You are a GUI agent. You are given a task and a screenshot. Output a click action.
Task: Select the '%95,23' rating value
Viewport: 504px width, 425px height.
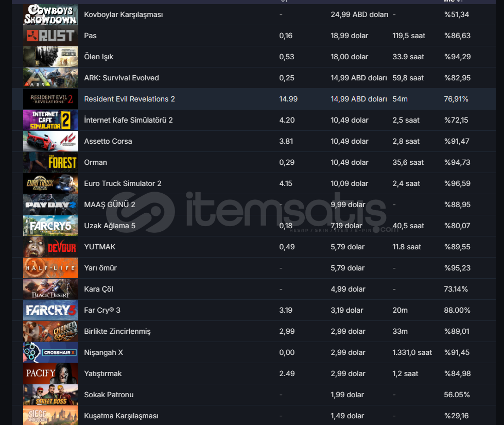pyautogui.click(x=457, y=268)
